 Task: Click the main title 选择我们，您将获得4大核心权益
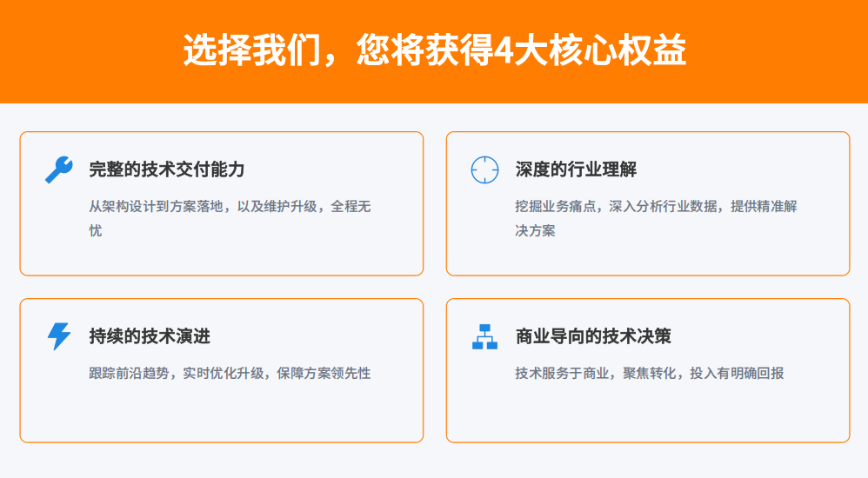pyautogui.click(x=434, y=51)
